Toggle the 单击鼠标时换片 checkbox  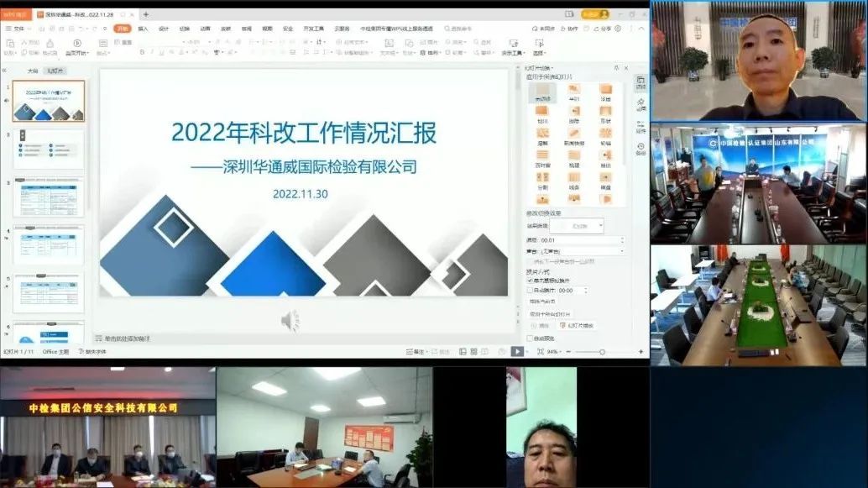530,281
